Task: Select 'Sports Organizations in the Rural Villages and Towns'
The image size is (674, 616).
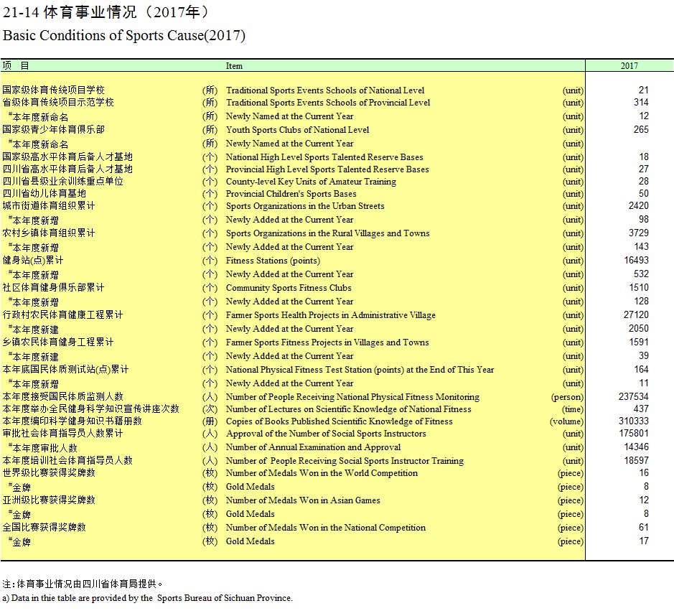Action: click(327, 233)
